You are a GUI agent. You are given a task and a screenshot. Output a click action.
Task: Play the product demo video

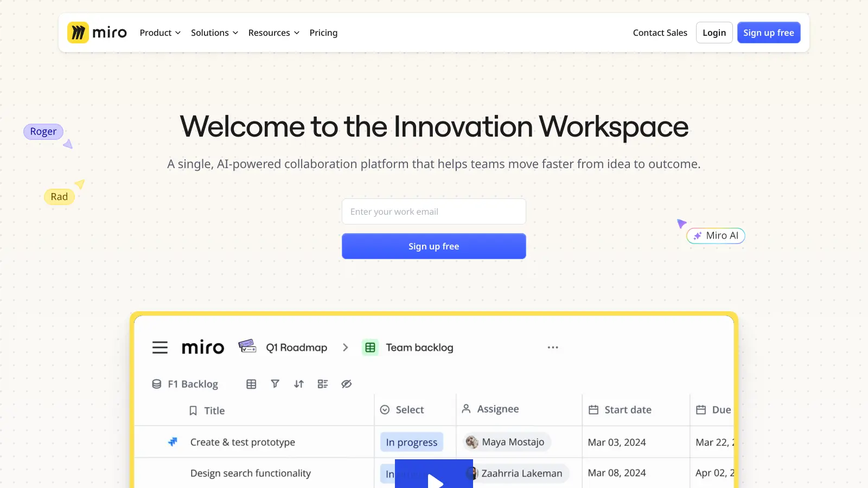(x=434, y=478)
